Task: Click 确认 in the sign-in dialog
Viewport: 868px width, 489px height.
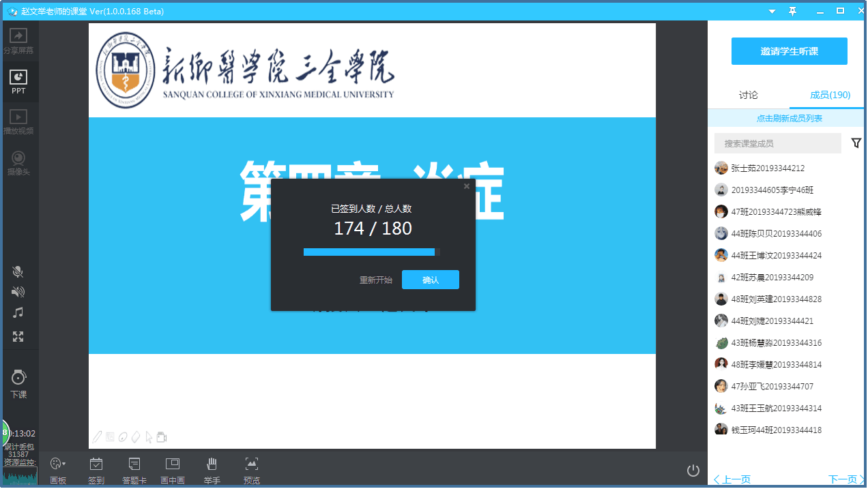Action: 430,280
